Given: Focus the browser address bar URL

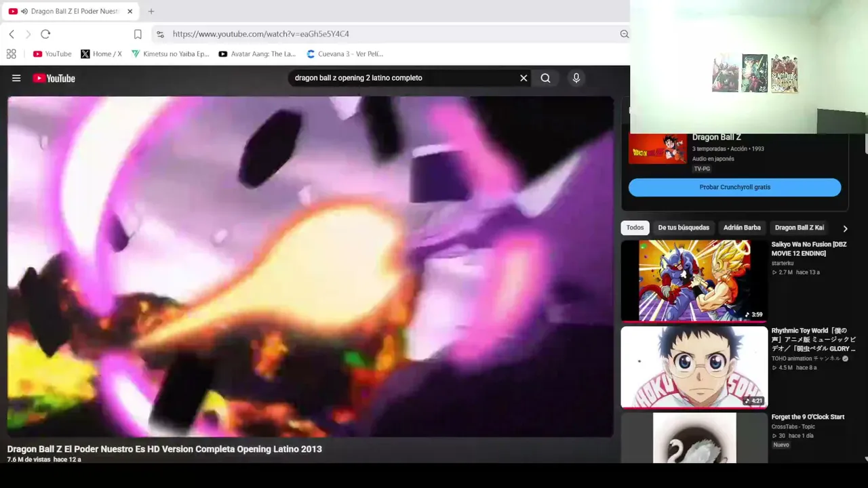Looking at the screenshot, I should point(260,34).
